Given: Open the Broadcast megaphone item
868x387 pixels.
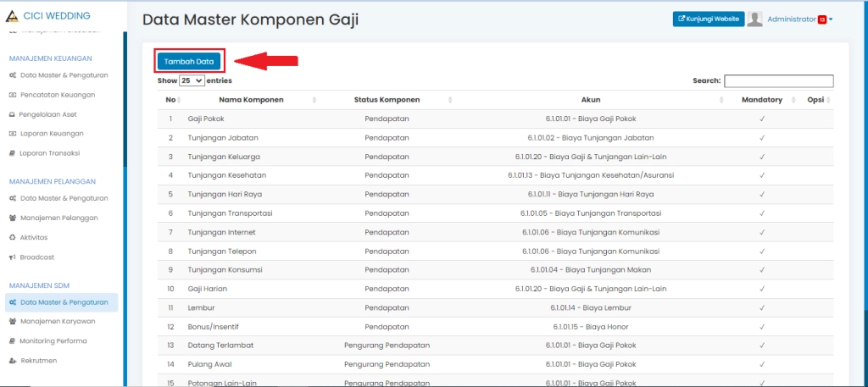Looking at the screenshot, I should point(36,257).
